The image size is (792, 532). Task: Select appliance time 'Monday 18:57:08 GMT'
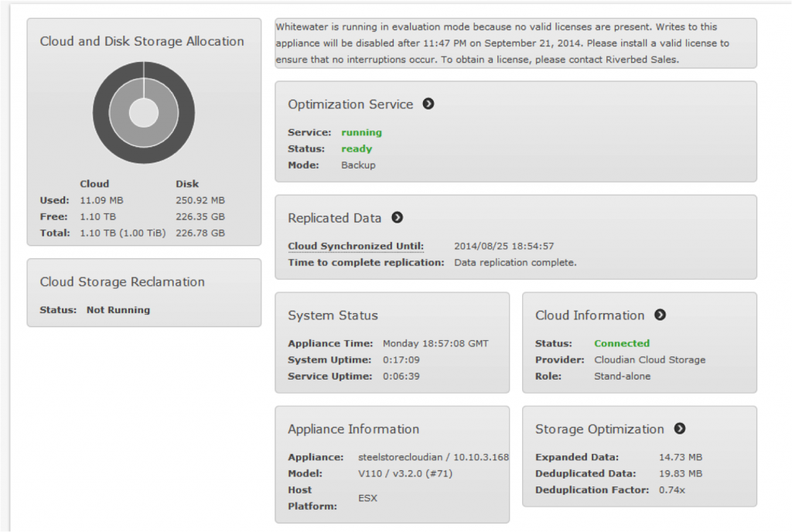(435, 343)
